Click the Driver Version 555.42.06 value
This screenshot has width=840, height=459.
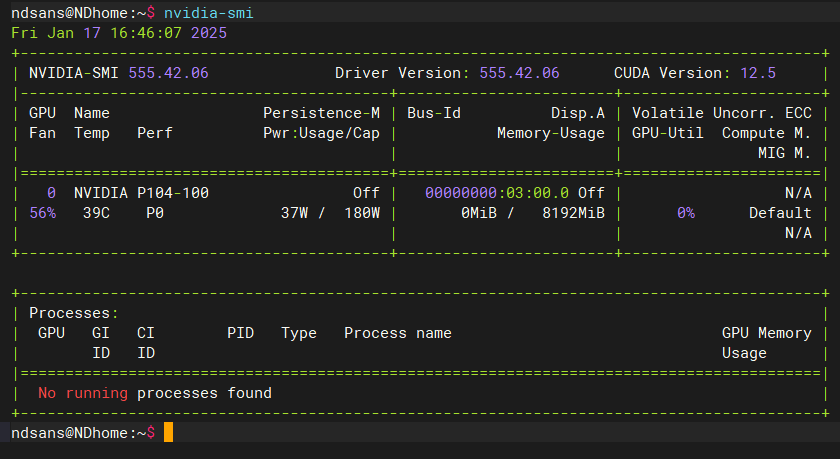pos(519,73)
